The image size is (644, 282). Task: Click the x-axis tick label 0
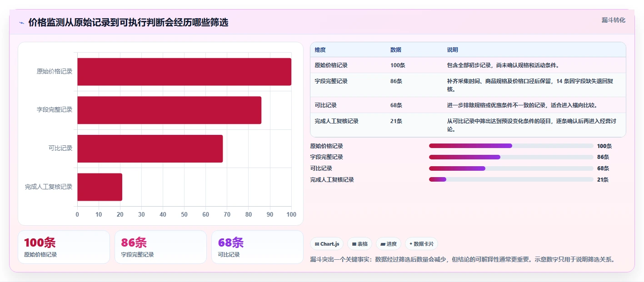pos(77,214)
